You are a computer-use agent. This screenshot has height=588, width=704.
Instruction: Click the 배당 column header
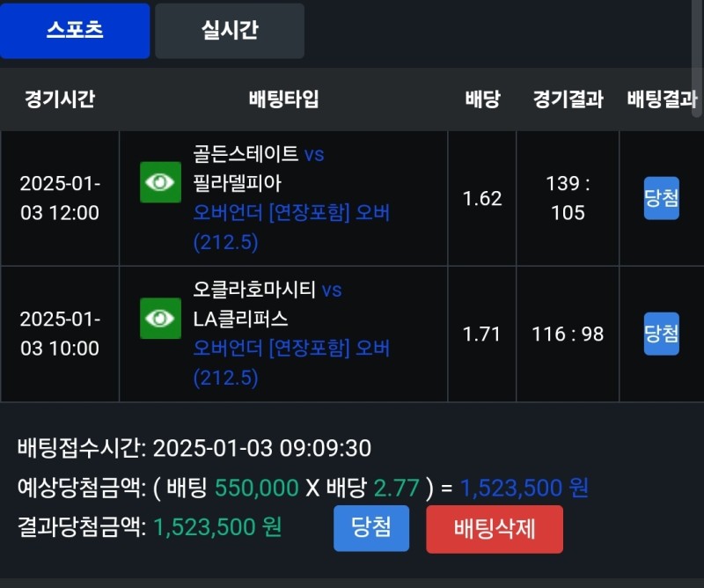coord(482,99)
